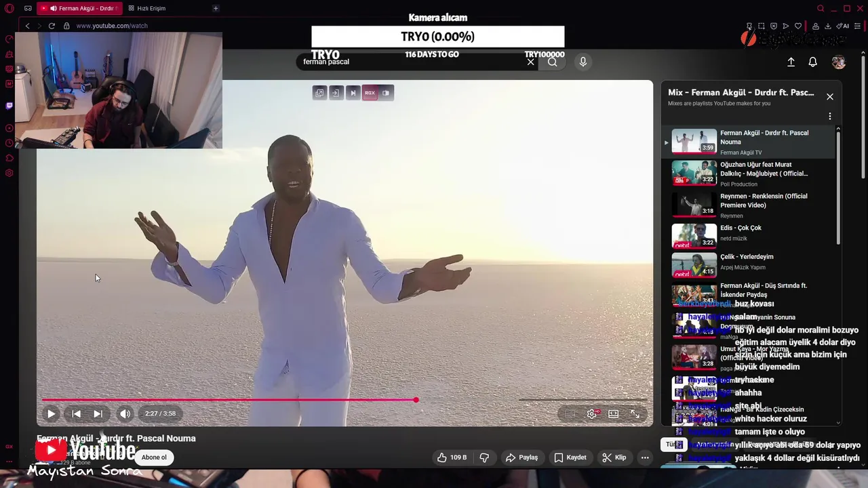Viewport: 868px width, 488px height.
Task: Skip to the previous video in player
Action: tap(76, 413)
